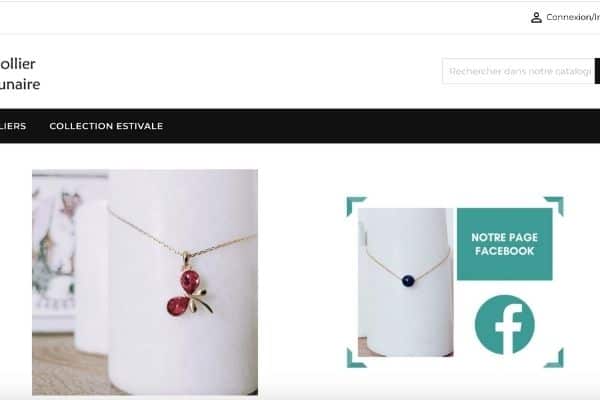The image size is (600, 400).
Task: Click the teal bottom-right corner bracket
Action: [x=554, y=358]
